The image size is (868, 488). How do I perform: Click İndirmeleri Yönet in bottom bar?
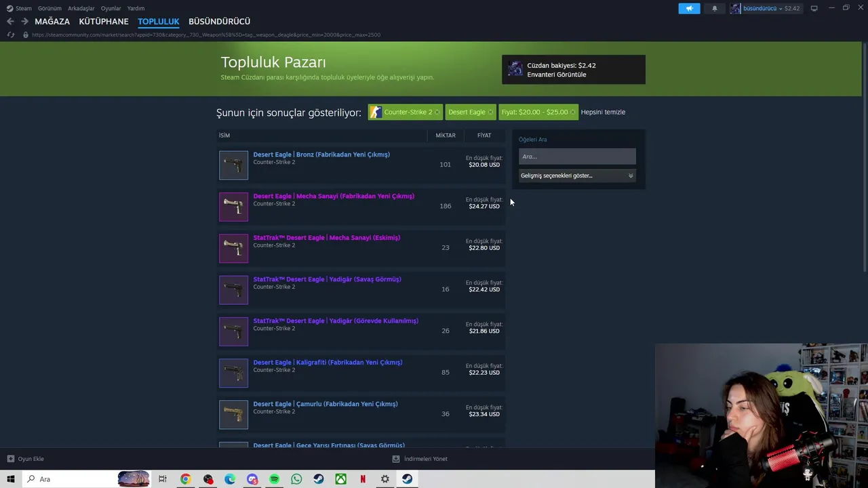426,459
